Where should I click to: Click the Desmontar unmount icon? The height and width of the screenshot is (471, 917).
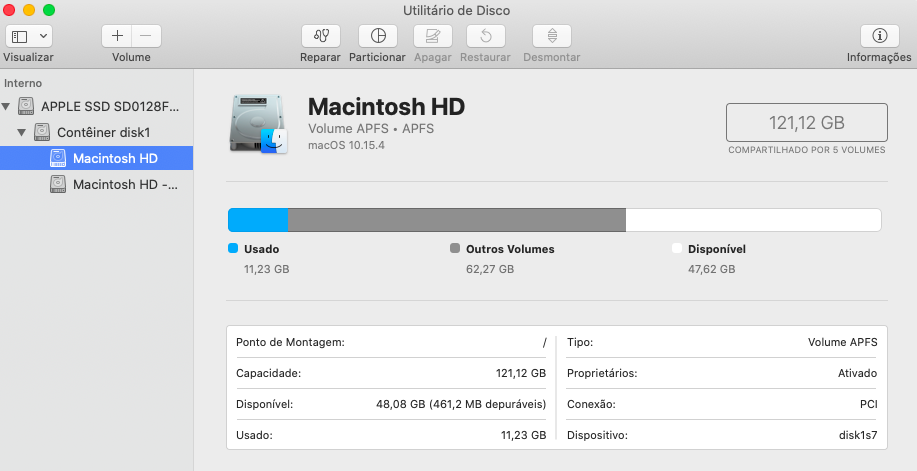(552, 36)
